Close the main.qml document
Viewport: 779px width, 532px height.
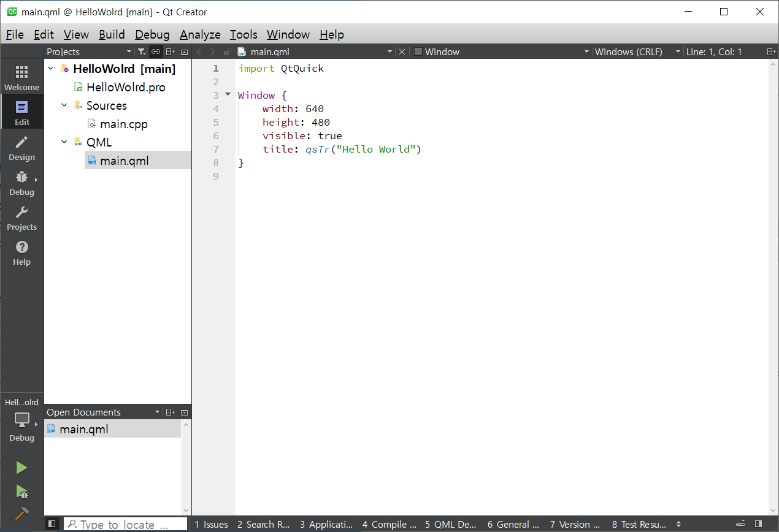(x=402, y=52)
